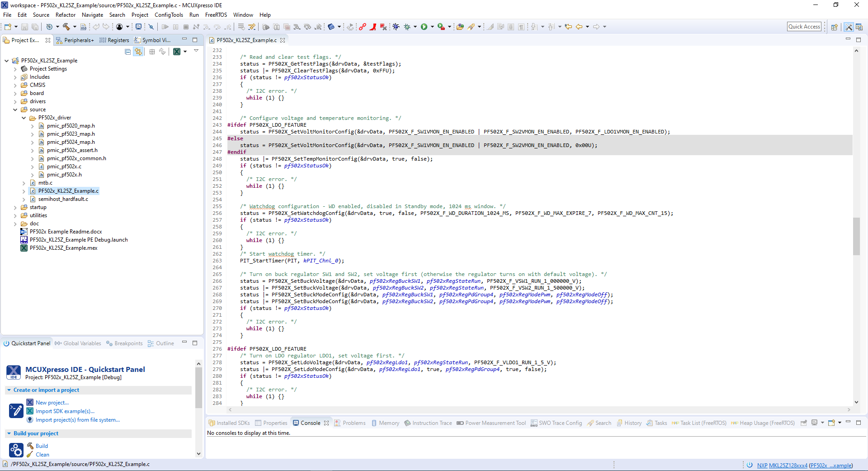Toggle Link with Editor in Project Explorer

pos(138,52)
